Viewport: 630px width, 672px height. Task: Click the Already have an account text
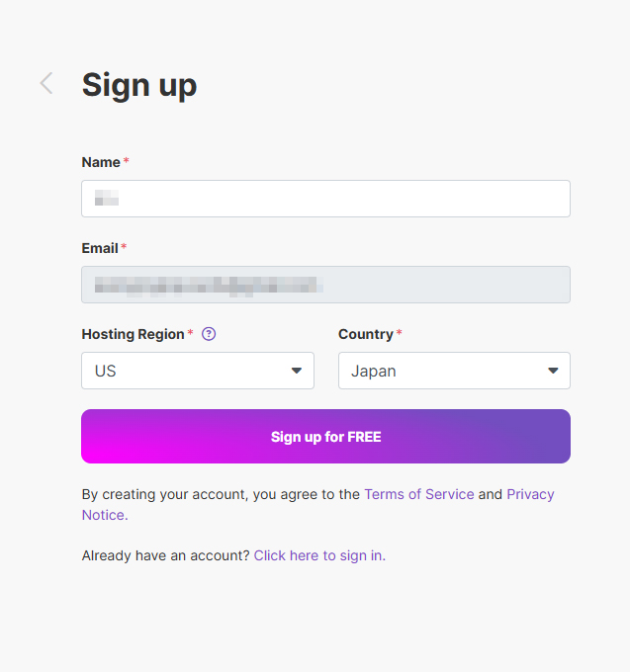[165, 555]
